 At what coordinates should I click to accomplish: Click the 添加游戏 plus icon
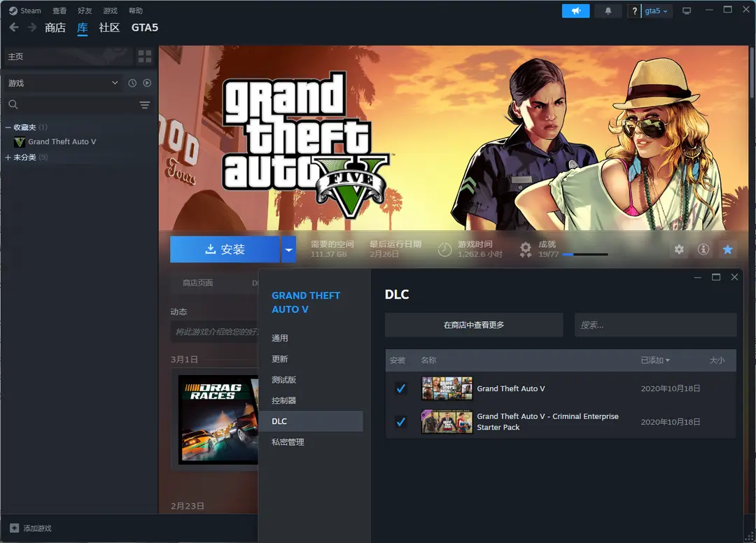point(15,528)
